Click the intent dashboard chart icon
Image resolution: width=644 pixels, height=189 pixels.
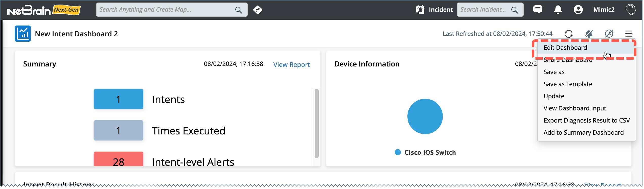pyautogui.click(x=23, y=34)
